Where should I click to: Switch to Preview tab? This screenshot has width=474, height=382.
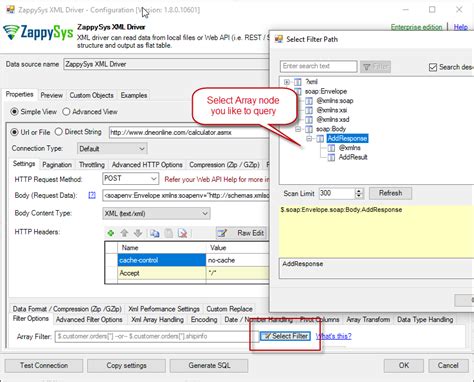51,95
